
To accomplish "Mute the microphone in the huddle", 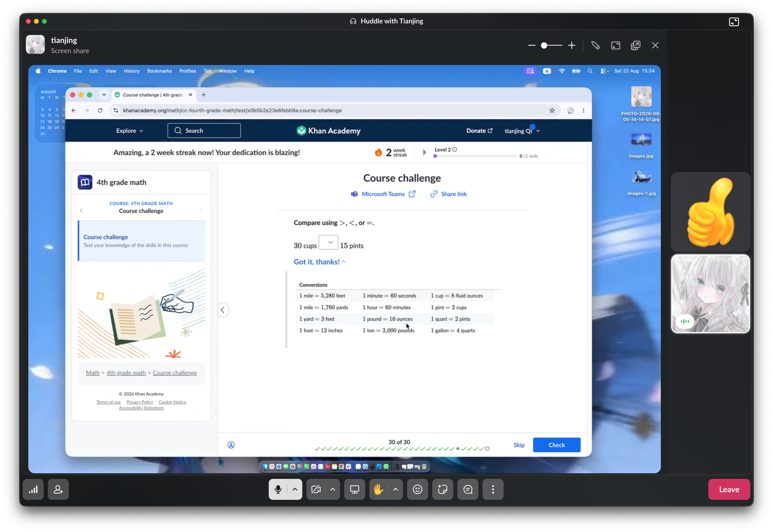I will click(x=278, y=489).
